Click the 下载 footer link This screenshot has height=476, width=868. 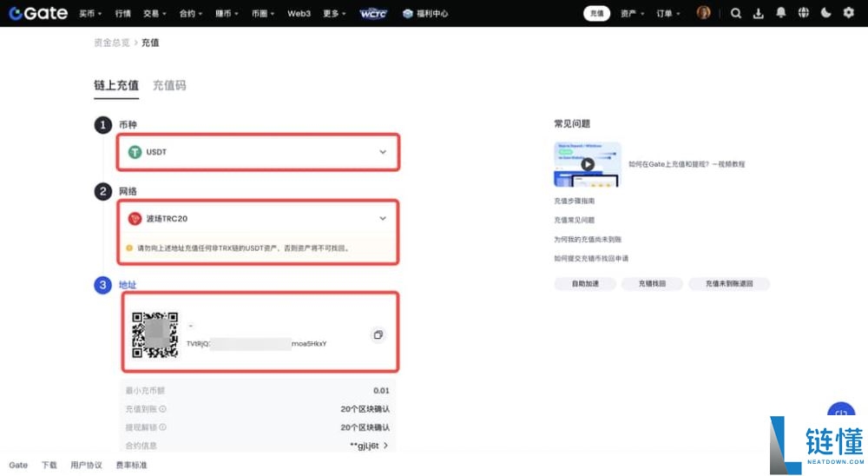pyautogui.click(x=49, y=465)
